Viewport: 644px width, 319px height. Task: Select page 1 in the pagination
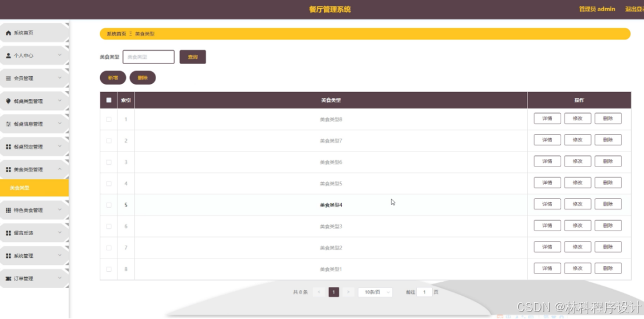point(334,292)
